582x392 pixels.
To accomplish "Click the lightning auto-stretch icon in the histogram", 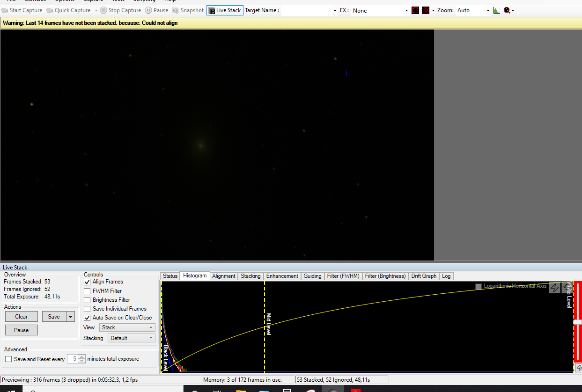I will pyautogui.click(x=554, y=287).
